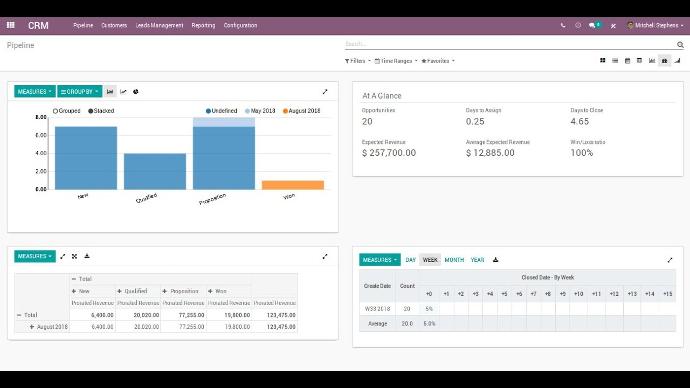Open the apps grid menu icon
Viewport: 690px width, 388px height.
(x=11, y=25)
